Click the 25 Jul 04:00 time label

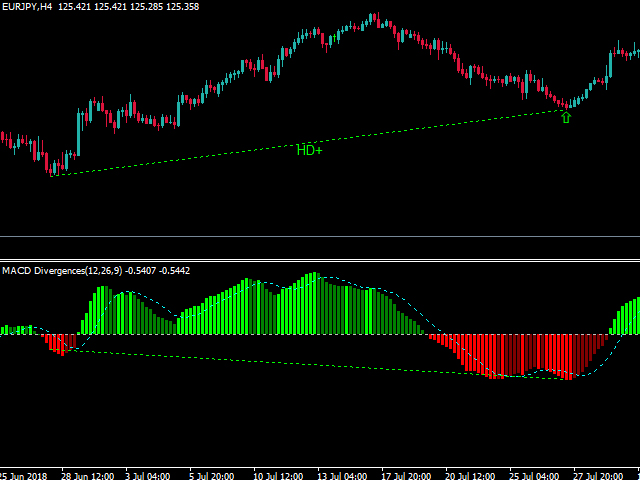(534, 476)
